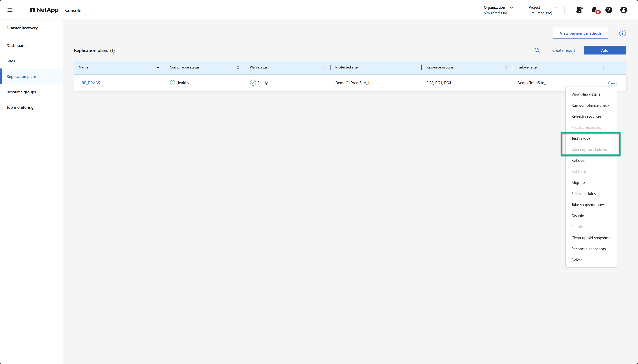Click the Add button

604,50
